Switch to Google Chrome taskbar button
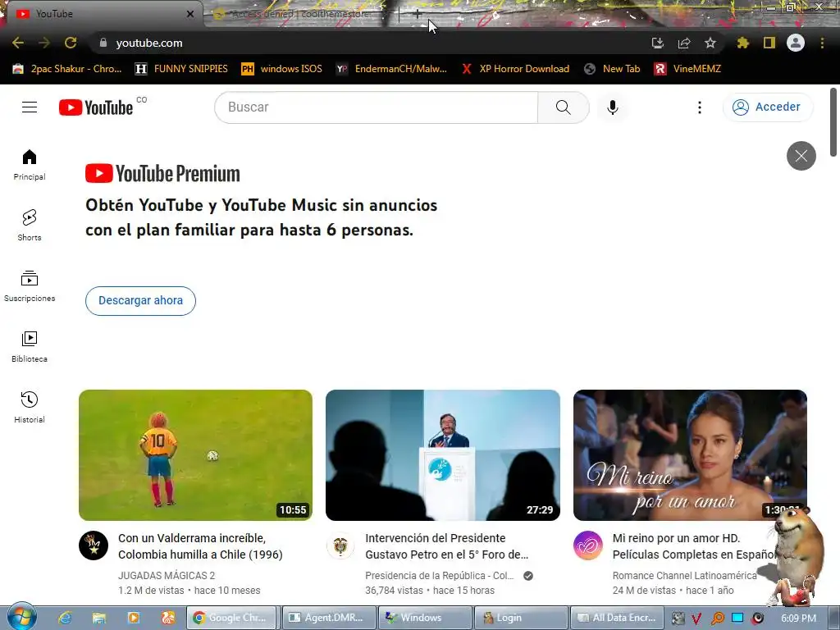 tap(232, 618)
